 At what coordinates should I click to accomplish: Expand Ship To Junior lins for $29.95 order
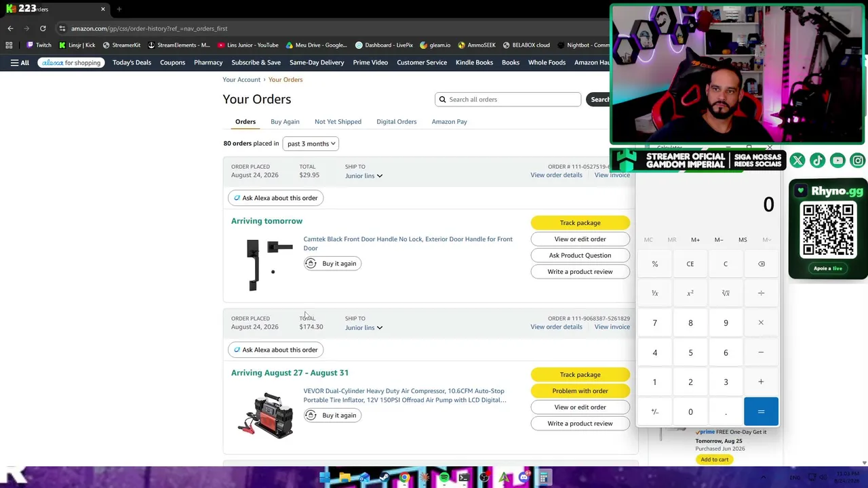point(363,176)
